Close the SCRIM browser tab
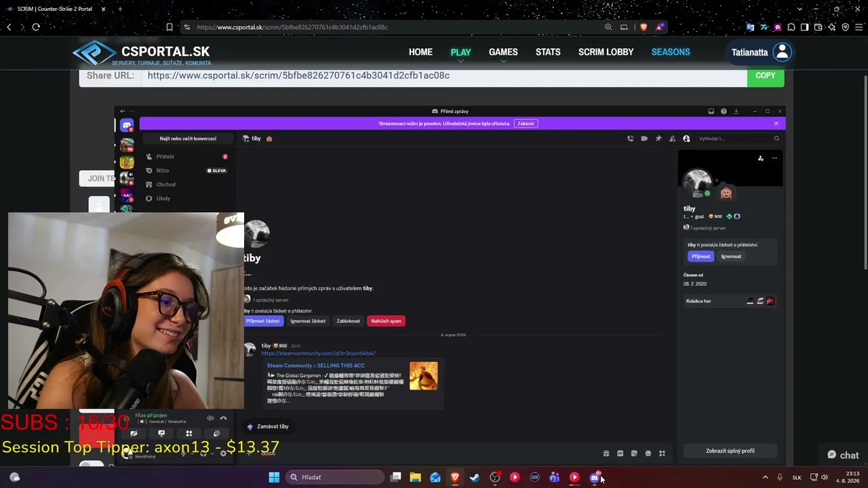 point(104,9)
